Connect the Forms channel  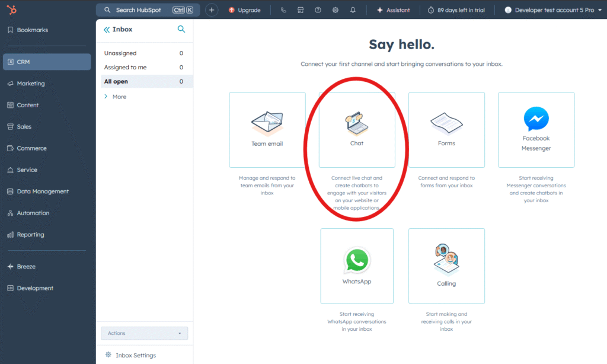[446, 129]
